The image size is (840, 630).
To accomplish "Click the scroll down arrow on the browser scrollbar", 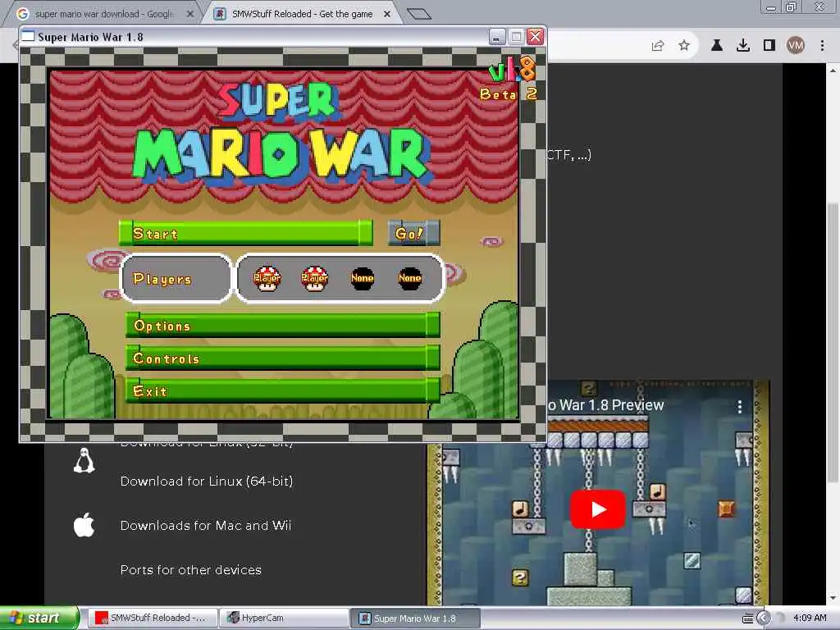I will (833, 598).
